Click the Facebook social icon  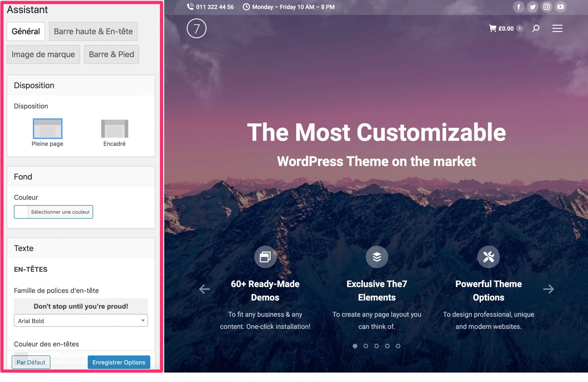pyautogui.click(x=519, y=7)
